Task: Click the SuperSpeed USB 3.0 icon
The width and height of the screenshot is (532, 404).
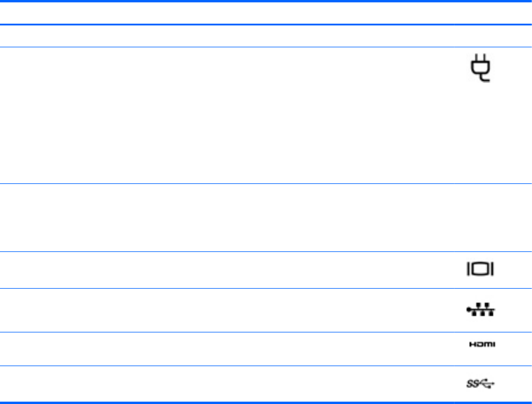Action: pyautogui.click(x=481, y=384)
